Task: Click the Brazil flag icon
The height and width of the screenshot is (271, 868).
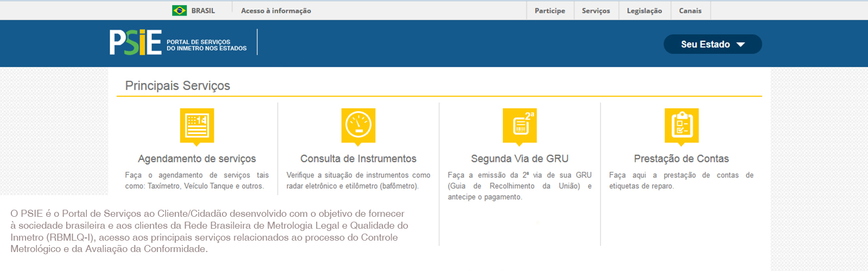Action: point(180,10)
